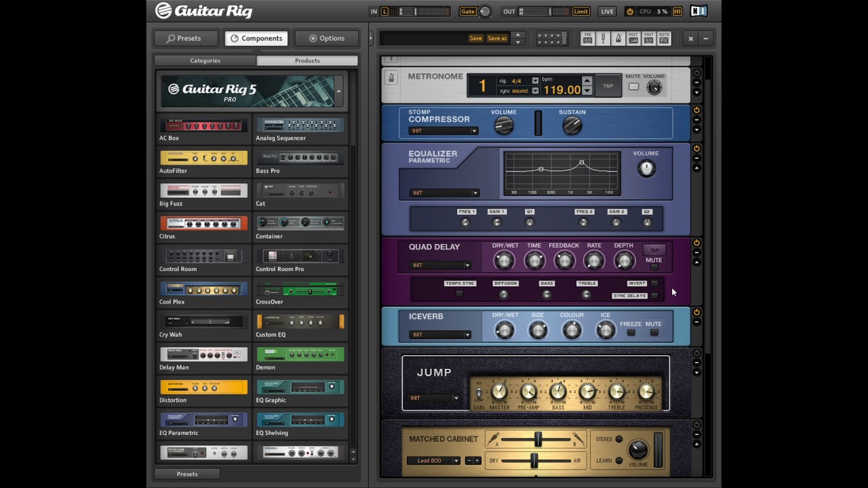868x488 pixels.
Task: Switch to the Options tab
Action: click(327, 39)
